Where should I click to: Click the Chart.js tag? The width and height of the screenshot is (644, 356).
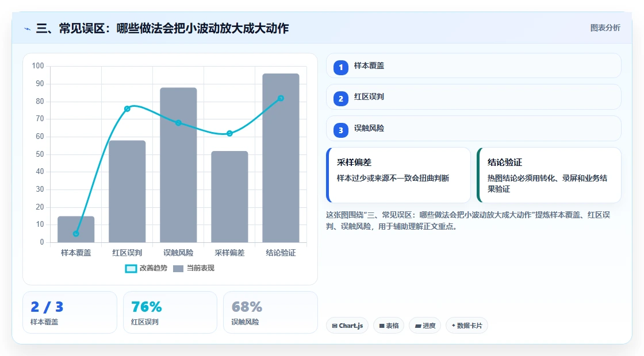(x=347, y=326)
